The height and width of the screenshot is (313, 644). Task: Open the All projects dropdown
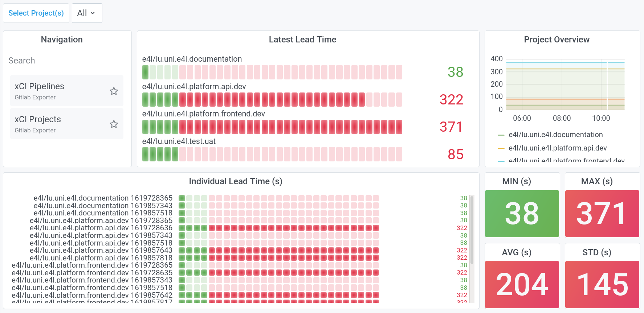click(x=87, y=13)
